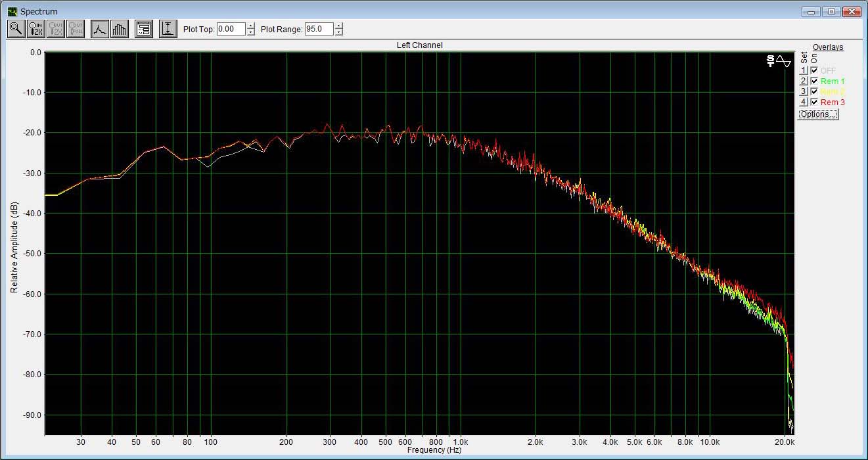This screenshot has width=868, height=460.
Task: Click the 1.0k frequency axis tick label
Action: pyautogui.click(x=460, y=442)
